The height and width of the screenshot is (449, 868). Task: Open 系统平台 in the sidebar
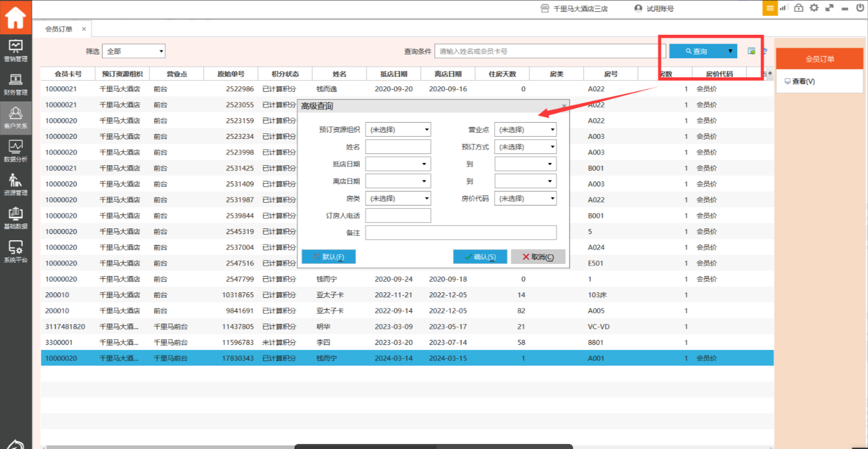(16, 252)
